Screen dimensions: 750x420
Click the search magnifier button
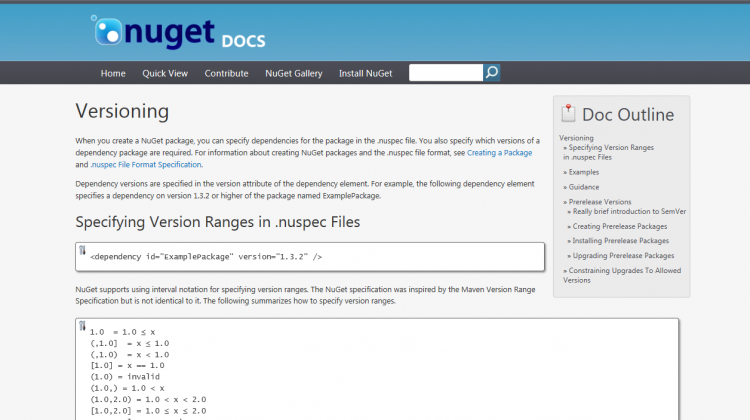click(x=492, y=73)
